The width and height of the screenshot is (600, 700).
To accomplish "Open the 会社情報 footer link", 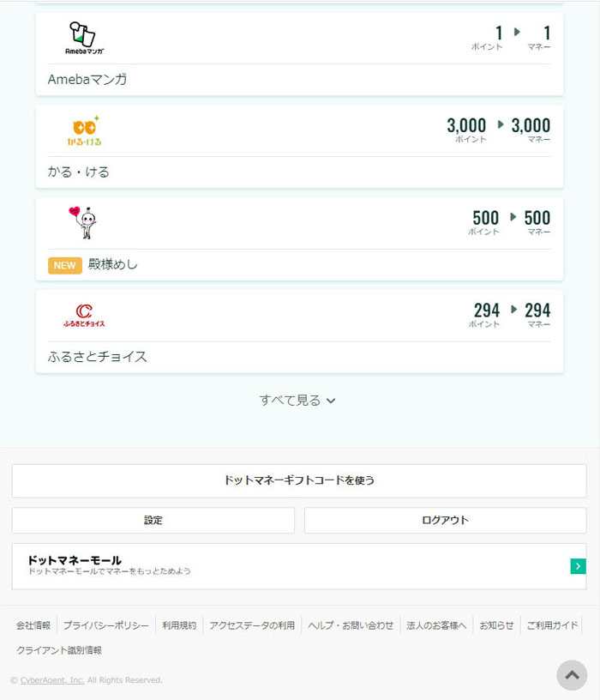I will pyautogui.click(x=33, y=625).
